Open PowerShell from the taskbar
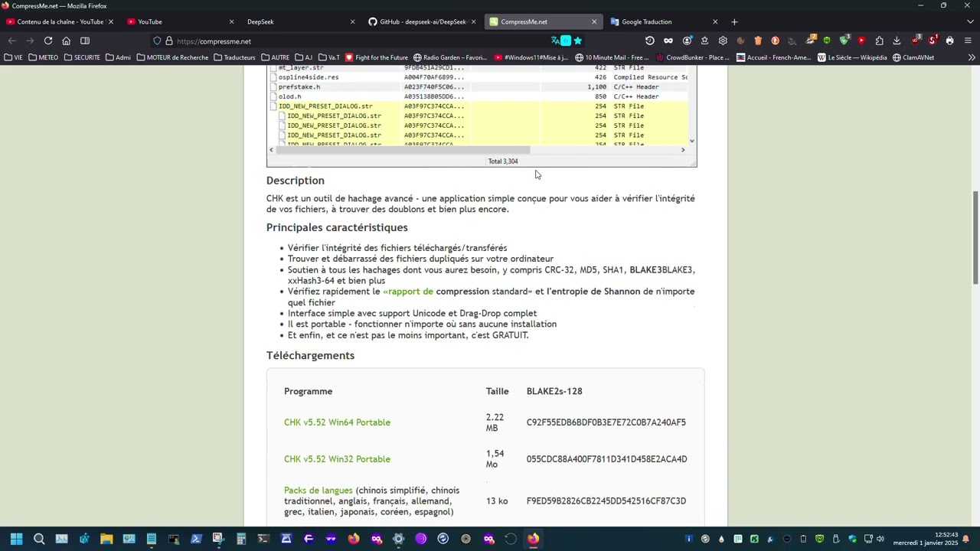980x551 pixels. 196,539
